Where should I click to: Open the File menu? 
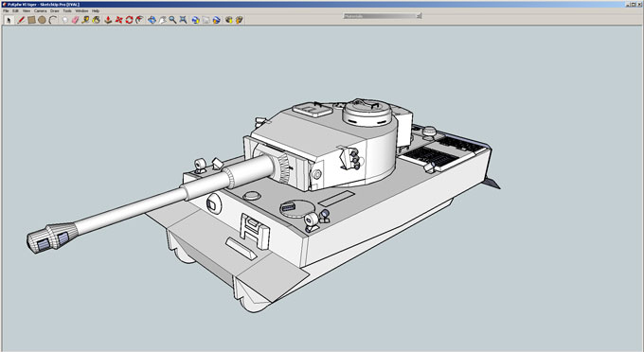(6, 11)
